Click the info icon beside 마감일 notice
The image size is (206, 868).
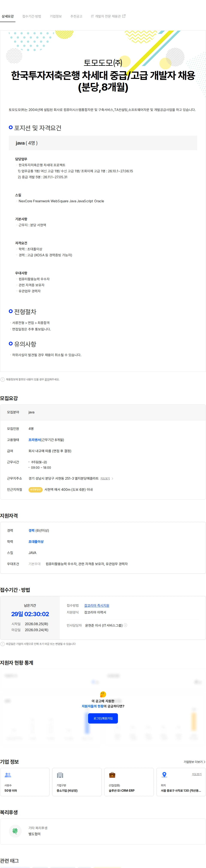pyautogui.click(x=3, y=644)
